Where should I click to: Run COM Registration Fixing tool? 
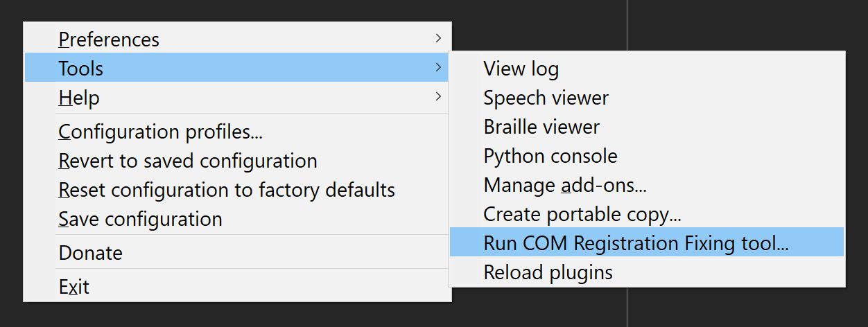[x=636, y=243]
